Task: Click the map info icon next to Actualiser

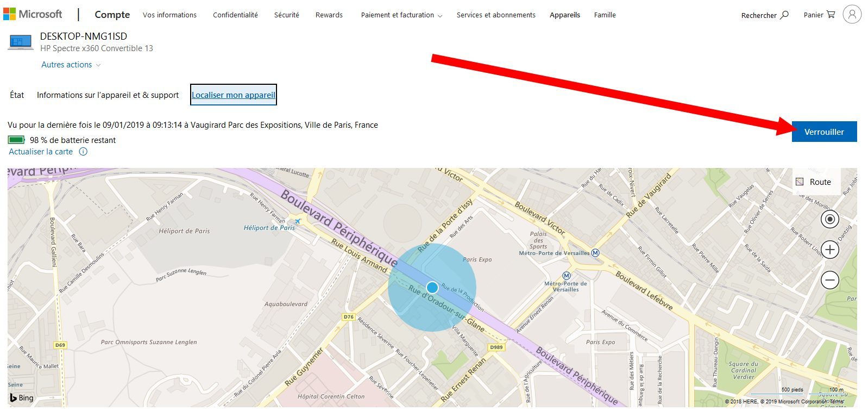Action: pos(83,152)
